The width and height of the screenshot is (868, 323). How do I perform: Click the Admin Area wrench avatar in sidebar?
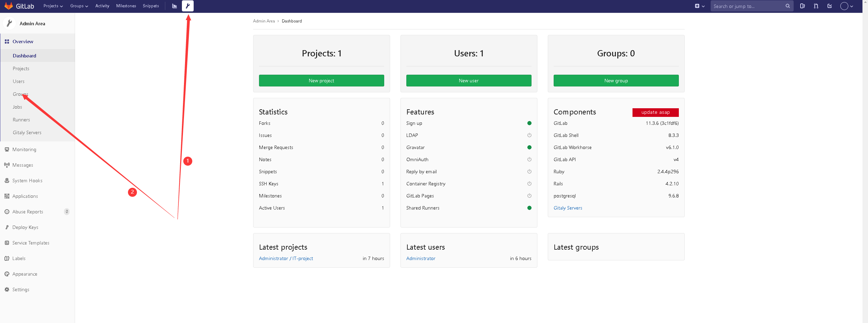9,23
